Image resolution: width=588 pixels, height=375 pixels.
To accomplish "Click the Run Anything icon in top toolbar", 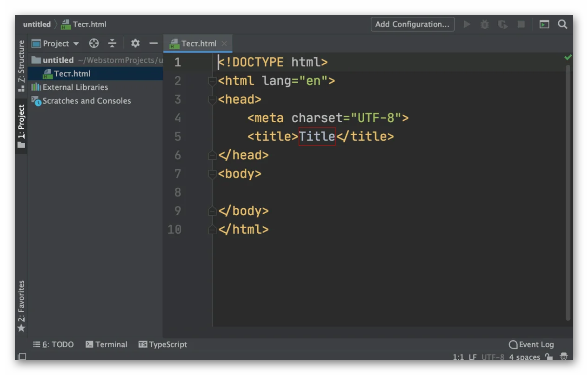I will [544, 24].
